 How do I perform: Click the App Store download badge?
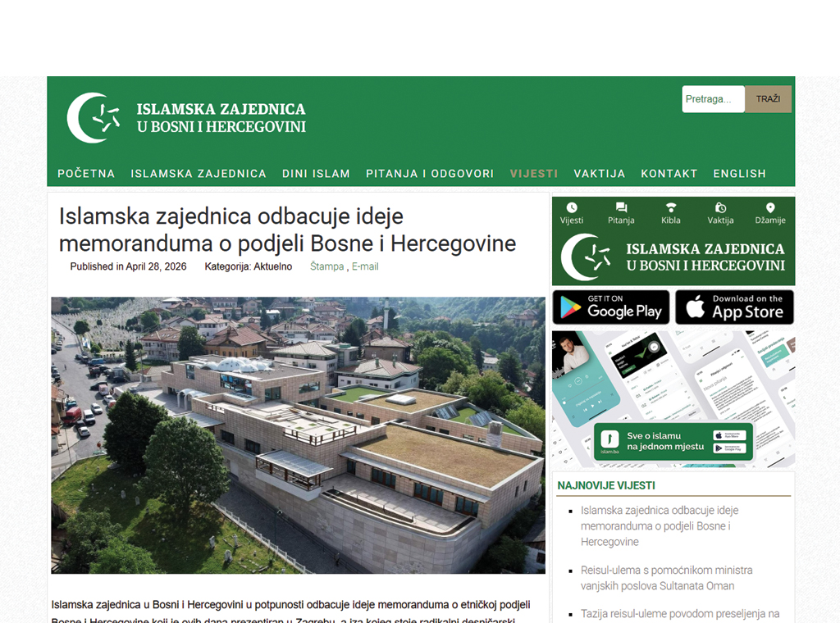click(734, 307)
